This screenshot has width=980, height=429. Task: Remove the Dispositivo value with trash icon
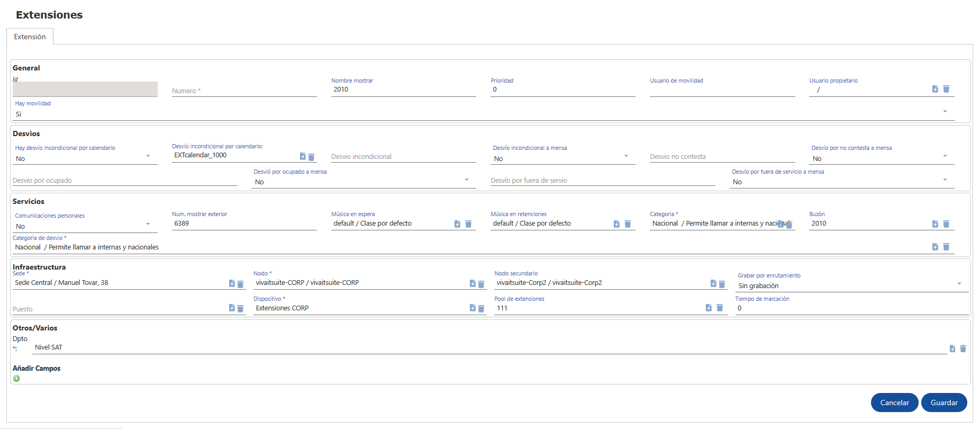(x=481, y=308)
